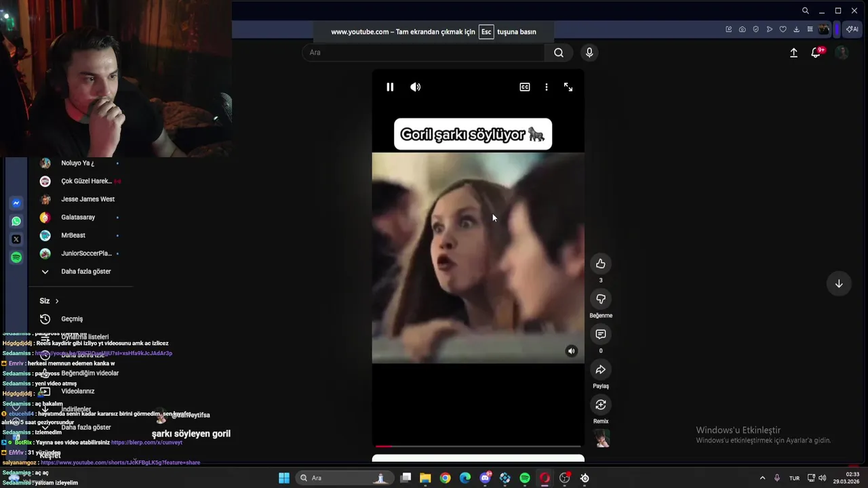The image size is (868, 488).
Task: Open the YouTube create/upload icon
Action: pyautogui.click(x=793, y=52)
